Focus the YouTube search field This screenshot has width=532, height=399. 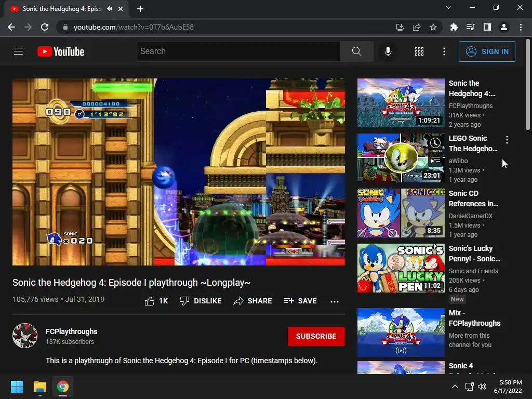click(238, 51)
